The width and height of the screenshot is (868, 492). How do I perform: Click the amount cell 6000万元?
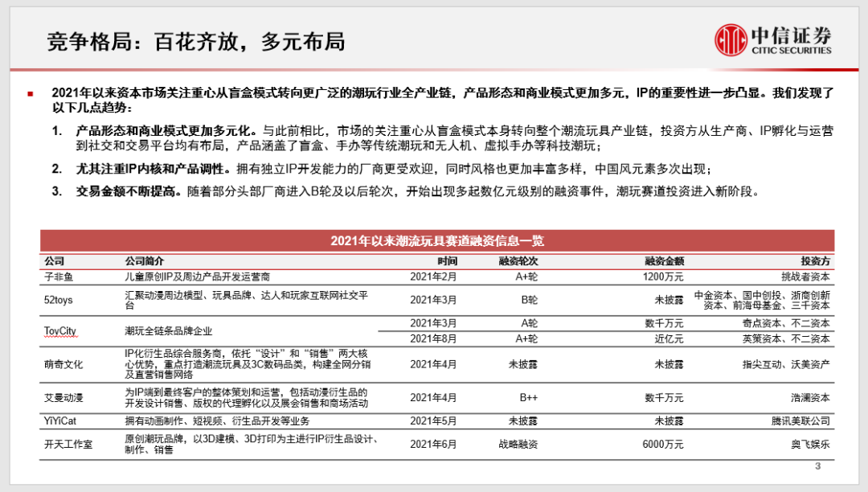pos(663,445)
